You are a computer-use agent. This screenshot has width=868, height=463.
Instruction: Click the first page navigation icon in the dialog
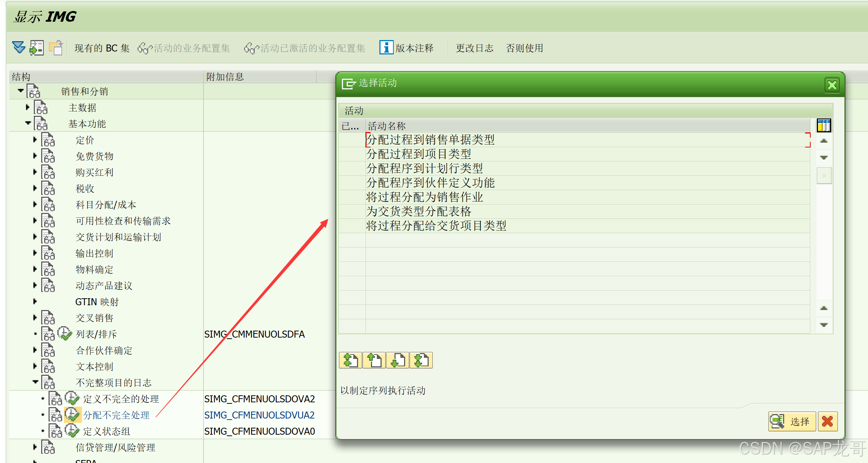coord(350,360)
